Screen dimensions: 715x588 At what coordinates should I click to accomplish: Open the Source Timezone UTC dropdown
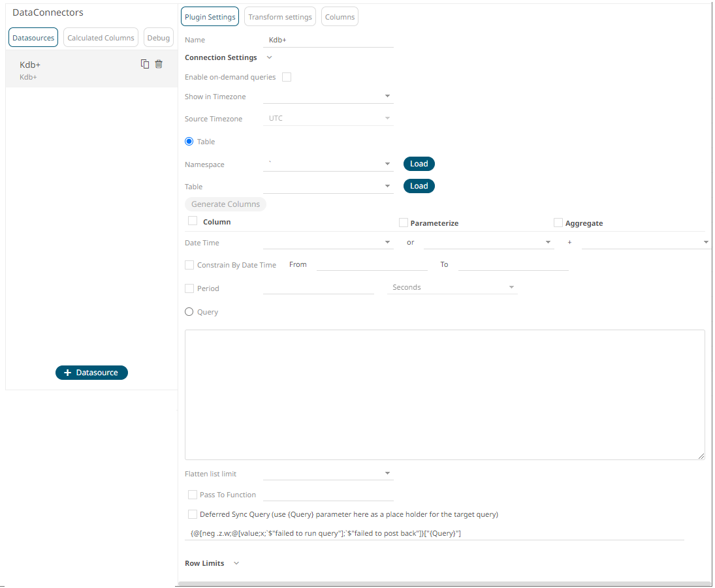[x=328, y=119]
